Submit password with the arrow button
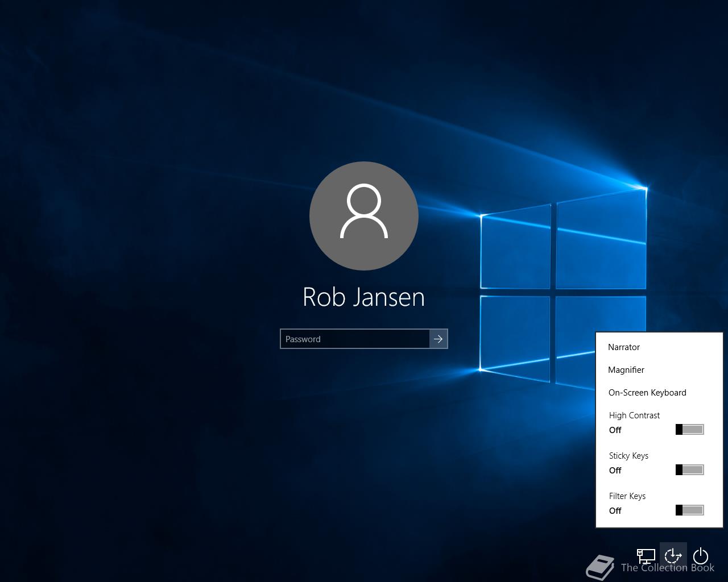The height and width of the screenshot is (582, 728). point(439,339)
